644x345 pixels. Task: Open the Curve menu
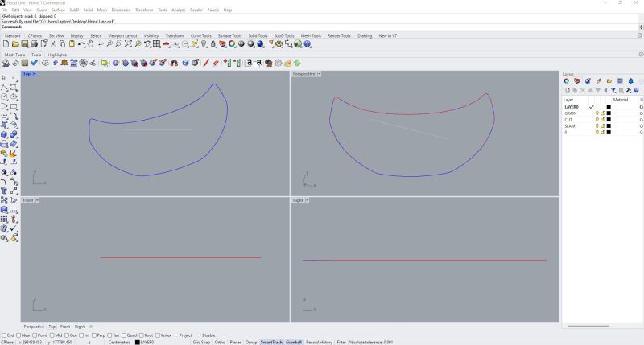pyautogui.click(x=42, y=10)
